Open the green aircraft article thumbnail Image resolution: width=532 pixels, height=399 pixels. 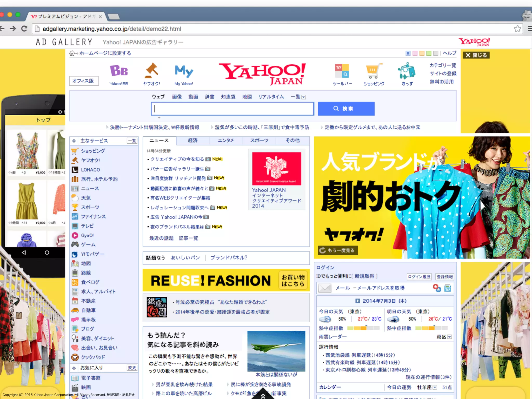point(276,351)
